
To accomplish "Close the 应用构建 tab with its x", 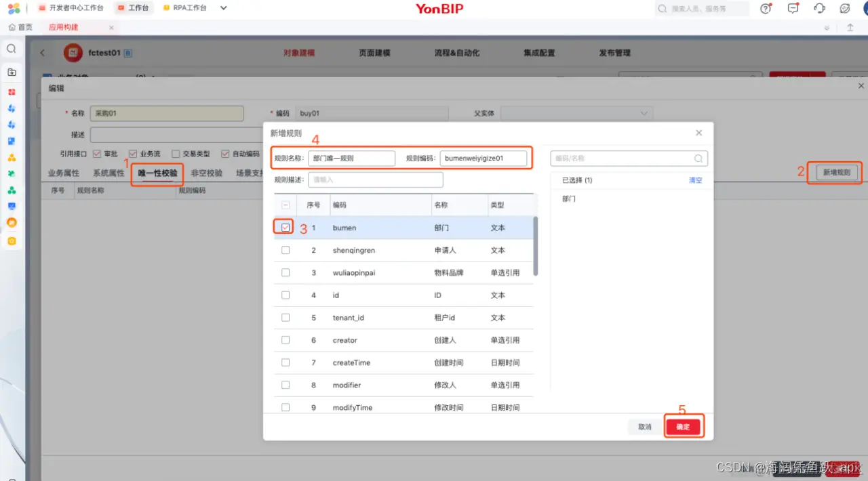I will coord(111,28).
